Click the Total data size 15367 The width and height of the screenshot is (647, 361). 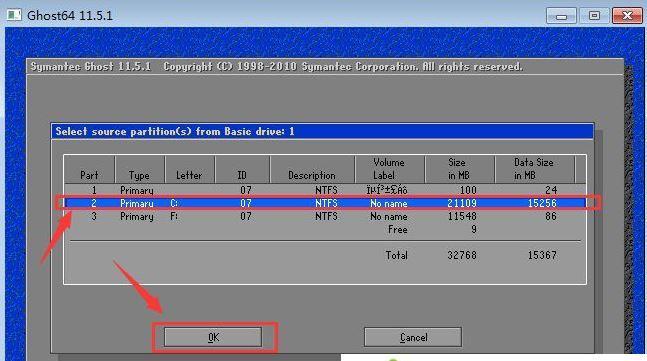(542, 255)
